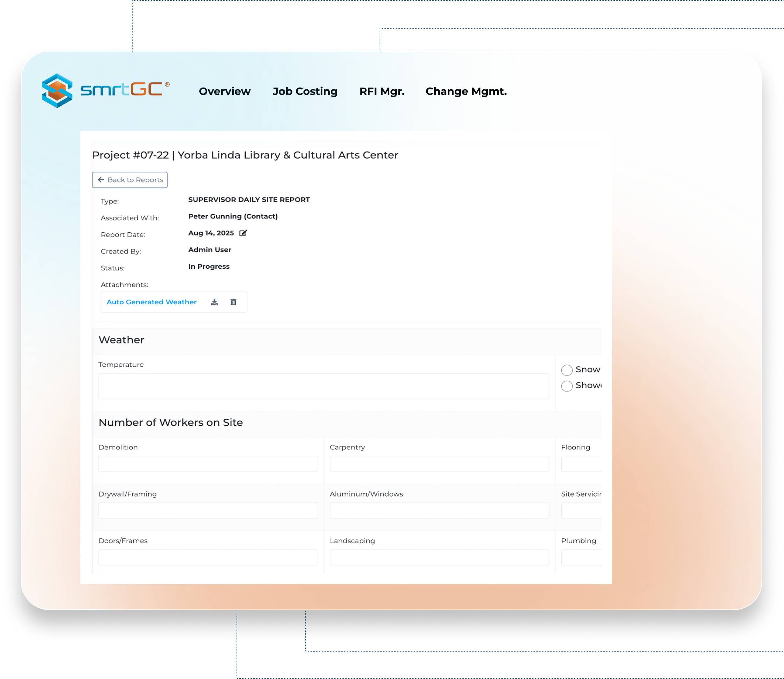Select the Snow radio button
This screenshot has height=679, width=784.
coord(567,370)
